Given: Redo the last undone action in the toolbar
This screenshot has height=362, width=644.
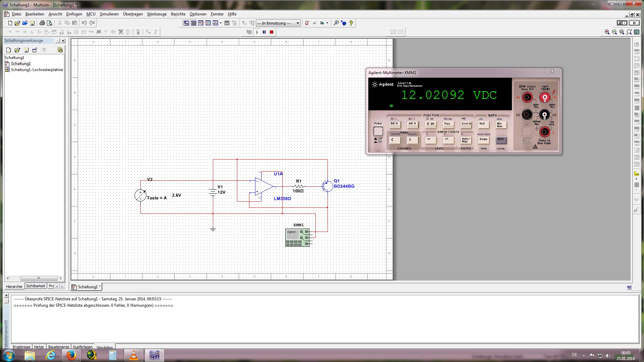Looking at the screenshot, I should (x=92, y=23).
